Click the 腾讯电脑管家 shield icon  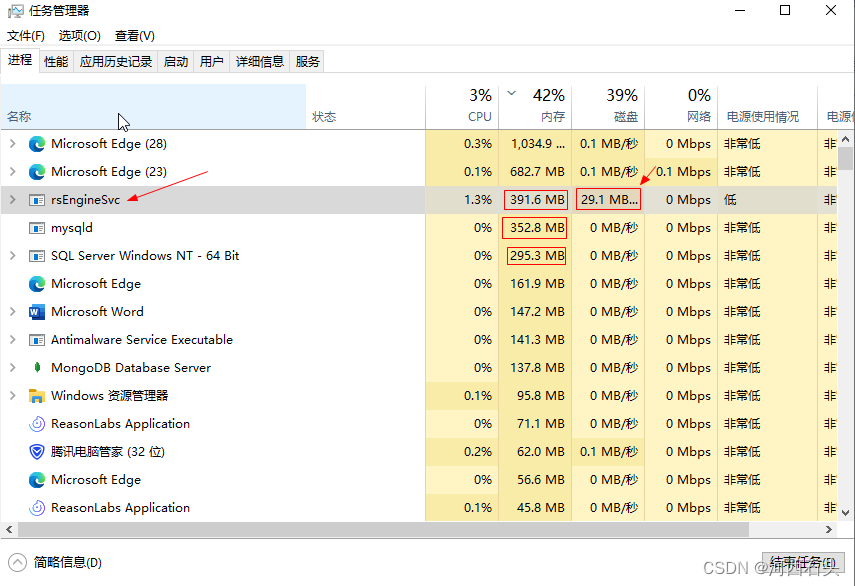pyautogui.click(x=37, y=452)
